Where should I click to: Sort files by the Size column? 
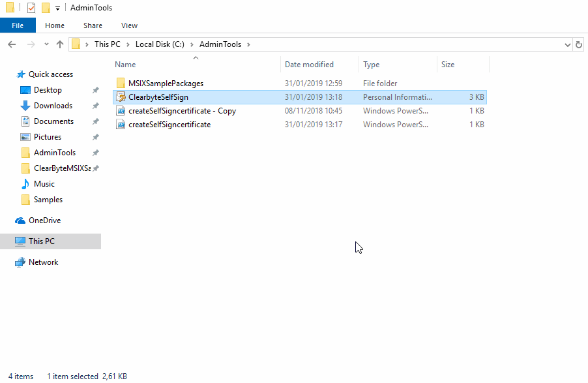[x=448, y=65]
